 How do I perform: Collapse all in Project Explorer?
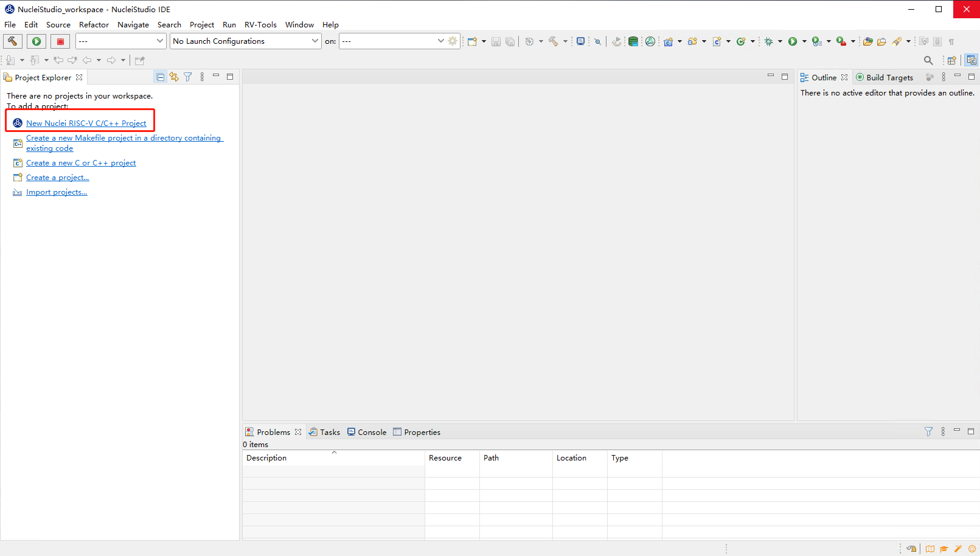pos(160,77)
